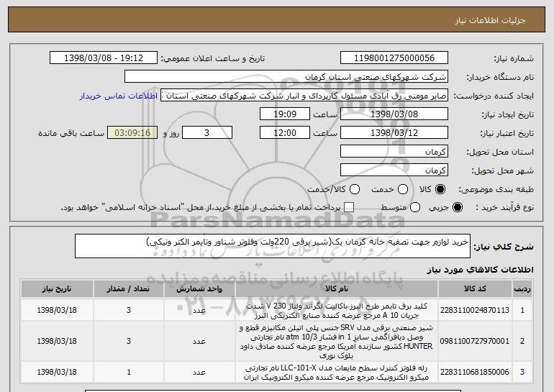This screenshot has height=392, width=554.
Task: Click the delivery city field کرمان
Action: tap(394, 170)
